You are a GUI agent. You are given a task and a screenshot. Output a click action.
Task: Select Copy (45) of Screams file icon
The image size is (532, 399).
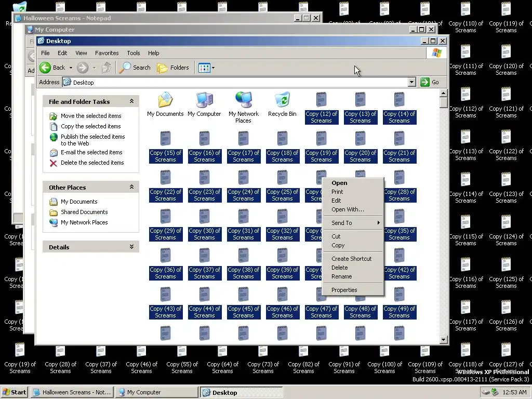243,295
